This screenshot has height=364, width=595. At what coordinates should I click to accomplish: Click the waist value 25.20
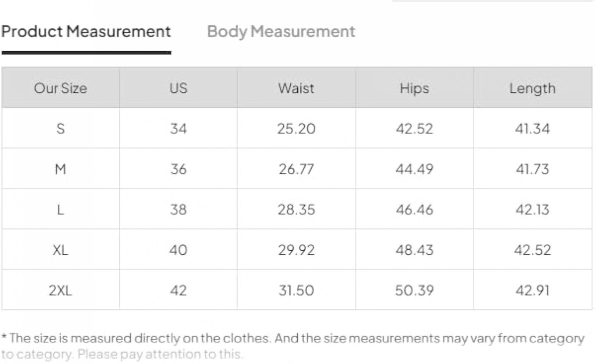tap(296, 129)
